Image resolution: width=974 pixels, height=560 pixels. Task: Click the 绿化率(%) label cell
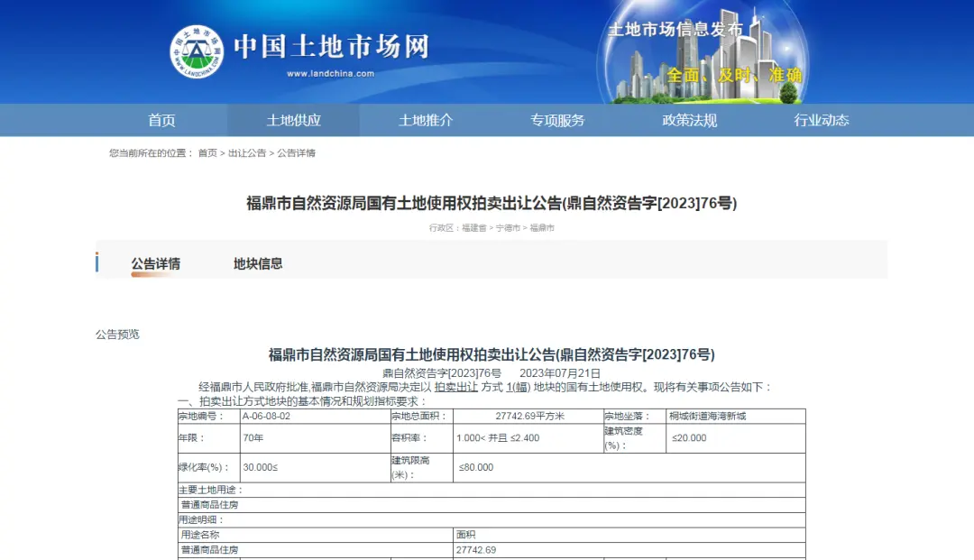(x=208, y=467)
